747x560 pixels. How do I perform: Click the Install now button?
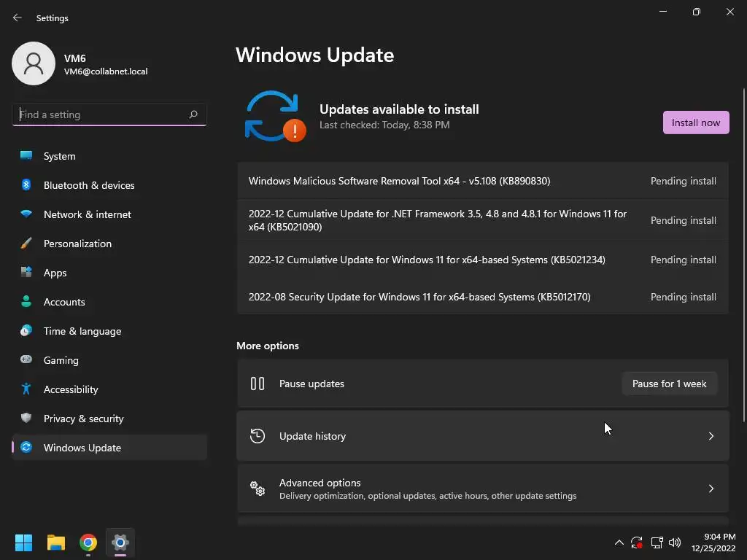tap(695, 122)
